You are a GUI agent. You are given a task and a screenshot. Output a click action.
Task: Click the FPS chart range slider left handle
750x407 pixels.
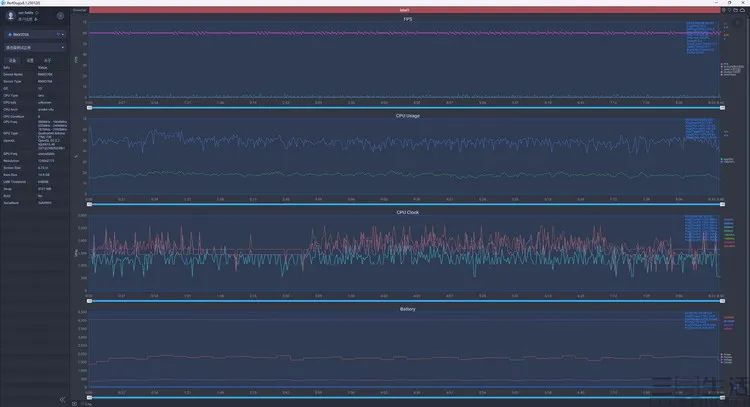point(89,108)
